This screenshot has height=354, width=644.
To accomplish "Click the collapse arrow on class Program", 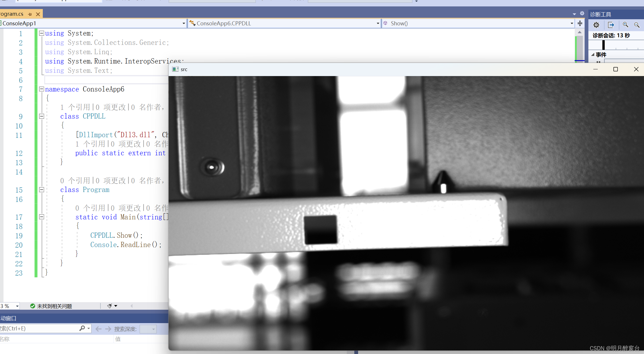I will 40,190.
